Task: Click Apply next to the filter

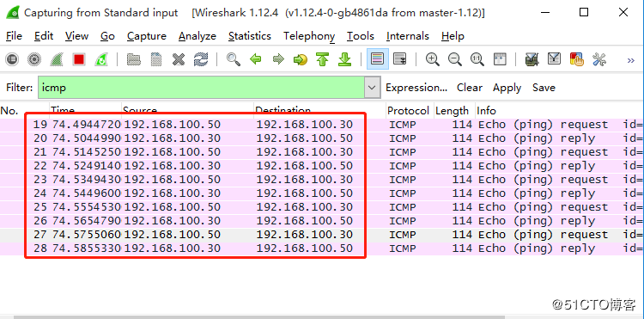Action: click(x=507, y=88)
